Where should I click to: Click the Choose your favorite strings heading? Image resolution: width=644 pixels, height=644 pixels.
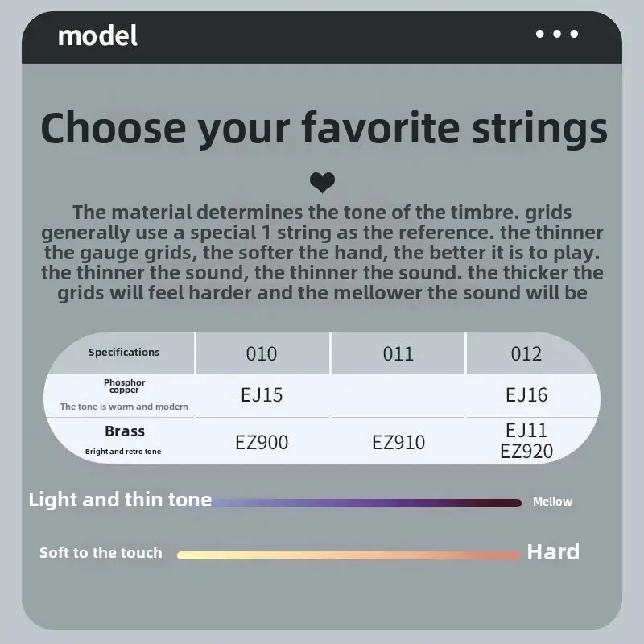click(324, 128)
